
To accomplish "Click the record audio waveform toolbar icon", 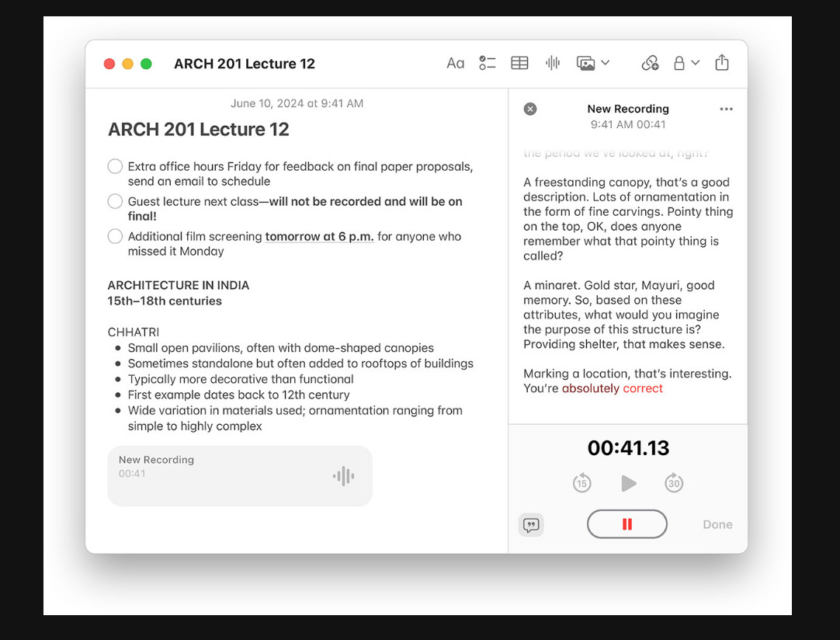I will [x=553, y=64].
